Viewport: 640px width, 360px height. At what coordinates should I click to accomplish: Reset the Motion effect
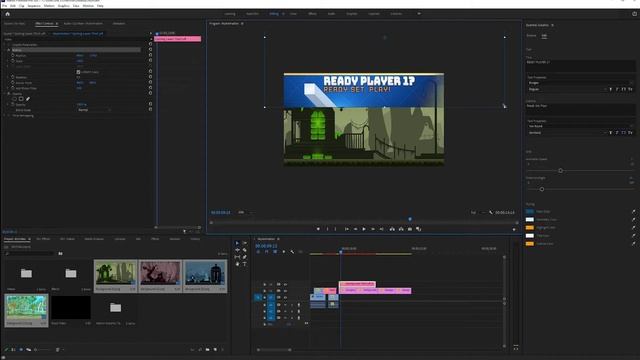150,50
